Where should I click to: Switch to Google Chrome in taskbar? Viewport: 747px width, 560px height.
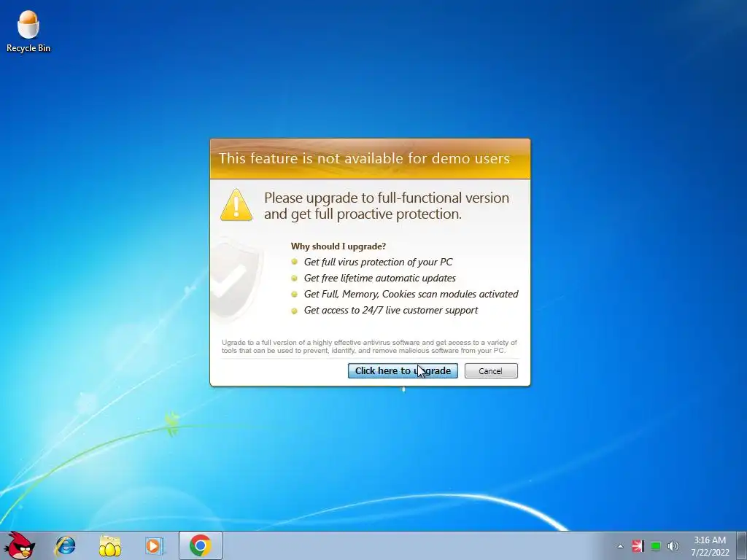201,545
